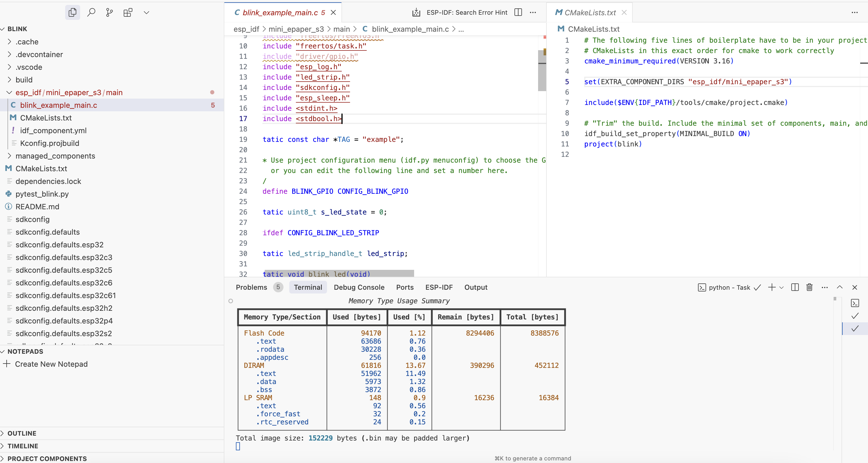Show more activity views via chevron
Image resolution: width=868 pixels, height=463 pixels.
click(x=146, y=12)
